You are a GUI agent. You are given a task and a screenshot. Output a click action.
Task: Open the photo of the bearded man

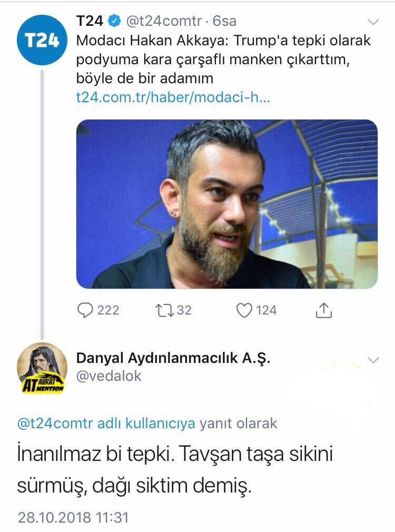pyautogui.click(x=226, y=204)
